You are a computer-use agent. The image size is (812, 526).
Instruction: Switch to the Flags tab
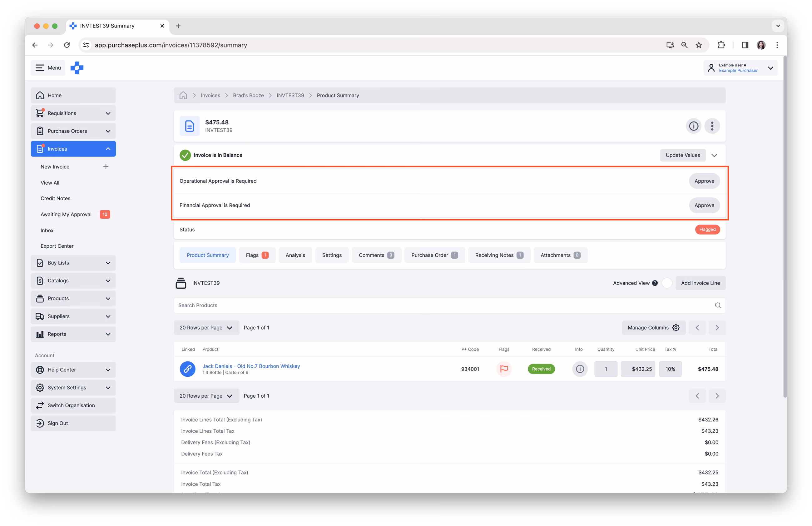click(257, 256)
